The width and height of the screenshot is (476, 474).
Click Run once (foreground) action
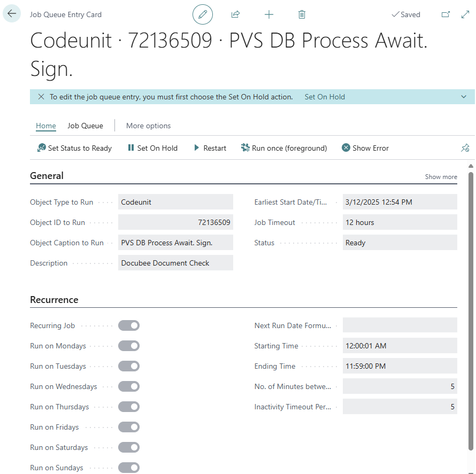click(284, 148)
